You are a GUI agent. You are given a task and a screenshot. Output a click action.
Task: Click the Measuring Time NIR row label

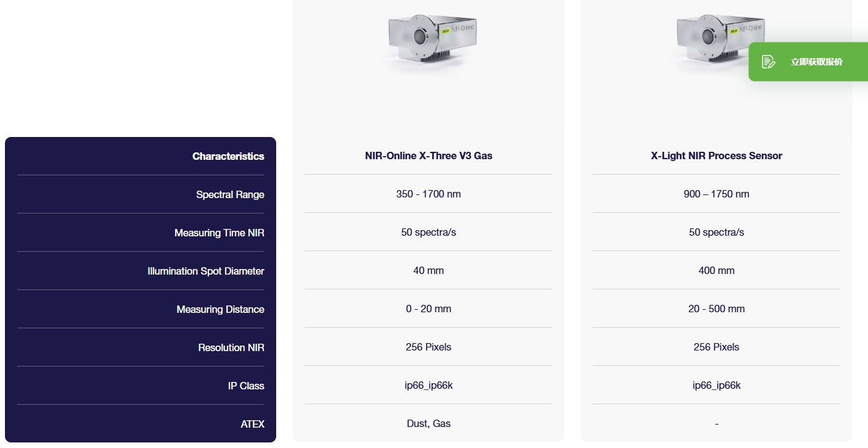coord(219,233)
